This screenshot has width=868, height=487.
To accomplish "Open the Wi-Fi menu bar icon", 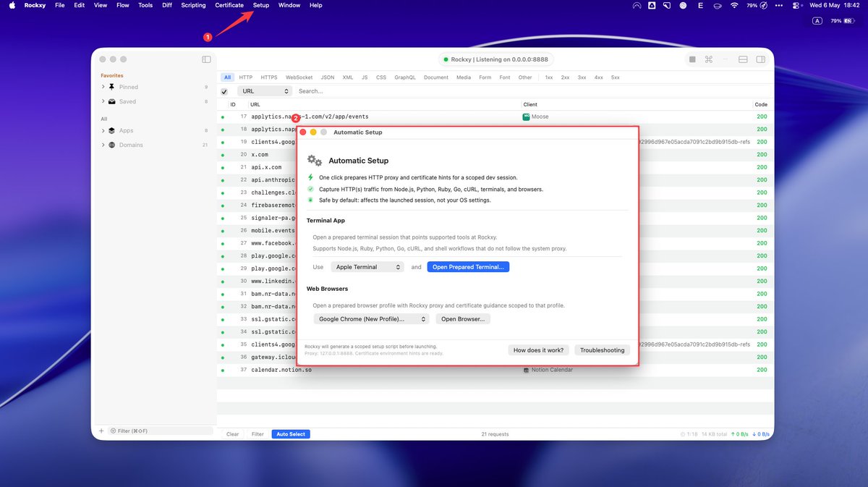I will tap(734, 5).
